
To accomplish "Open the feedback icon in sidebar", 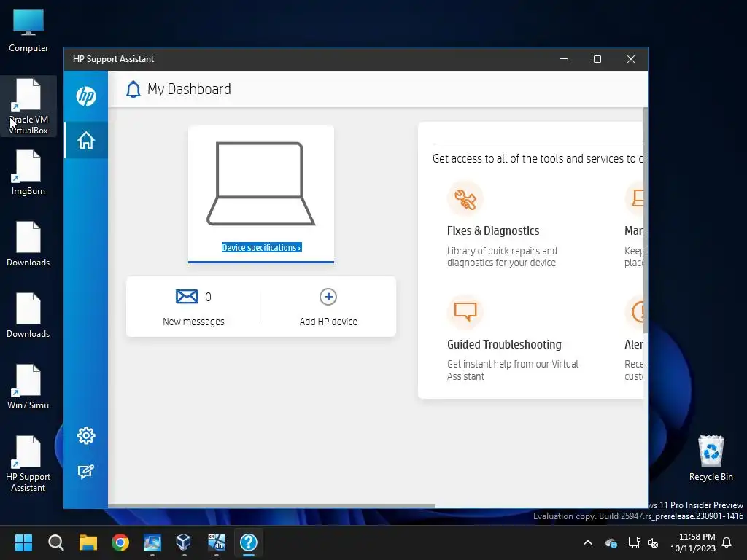I will coord(86,472).
